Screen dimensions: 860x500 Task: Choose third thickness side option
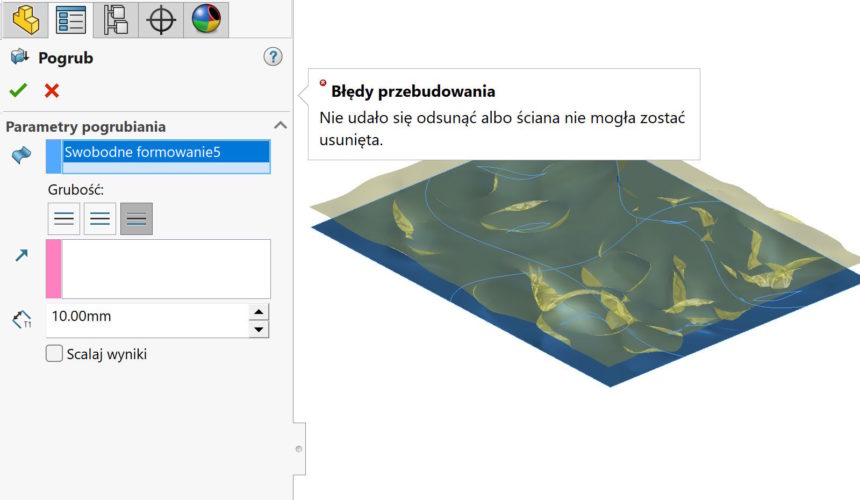[x=136, y=218]
